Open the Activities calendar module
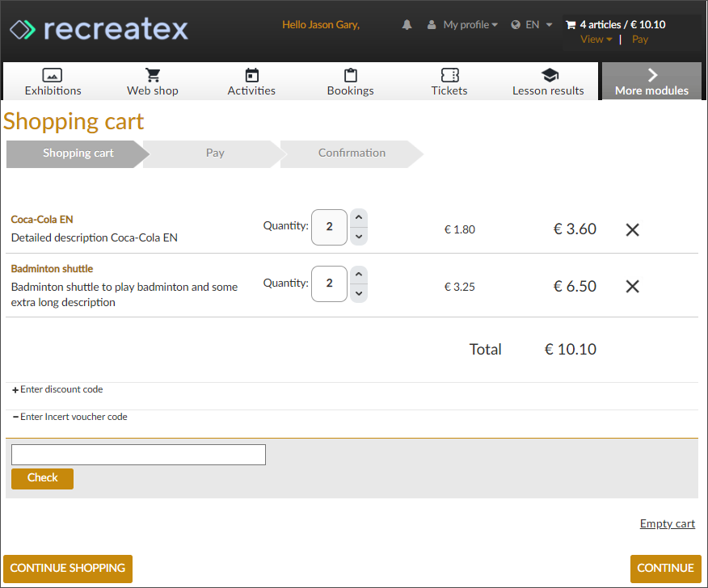 pos(251,80)
